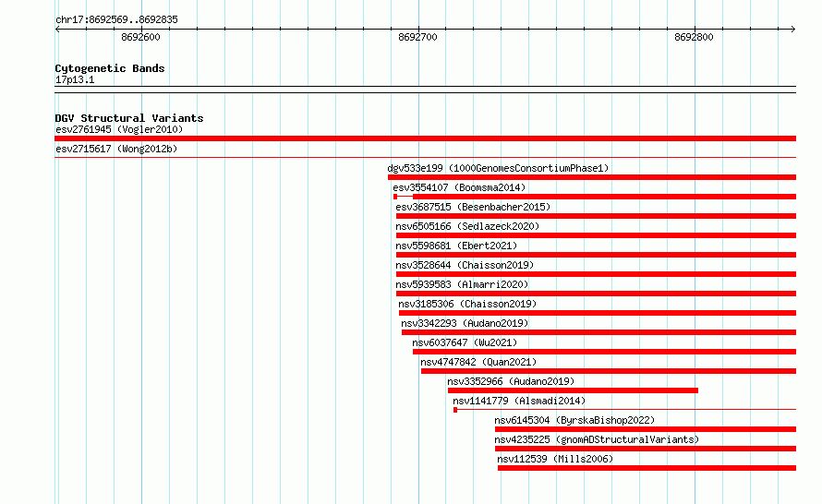Select nsv5598681 (Ebert2021) variant label
Viewport: 822px width, 504px height.
[x=456, y=246]
